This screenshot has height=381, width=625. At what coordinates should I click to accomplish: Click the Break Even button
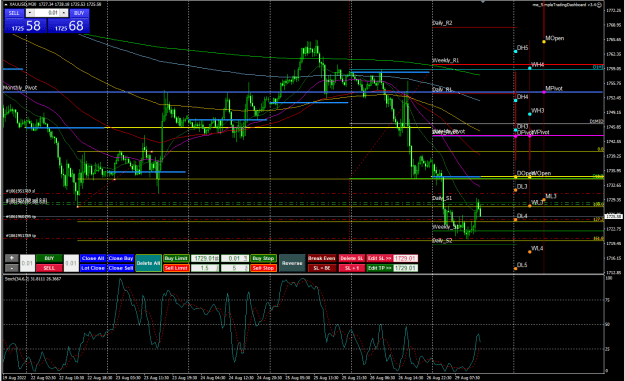(322, 258)
